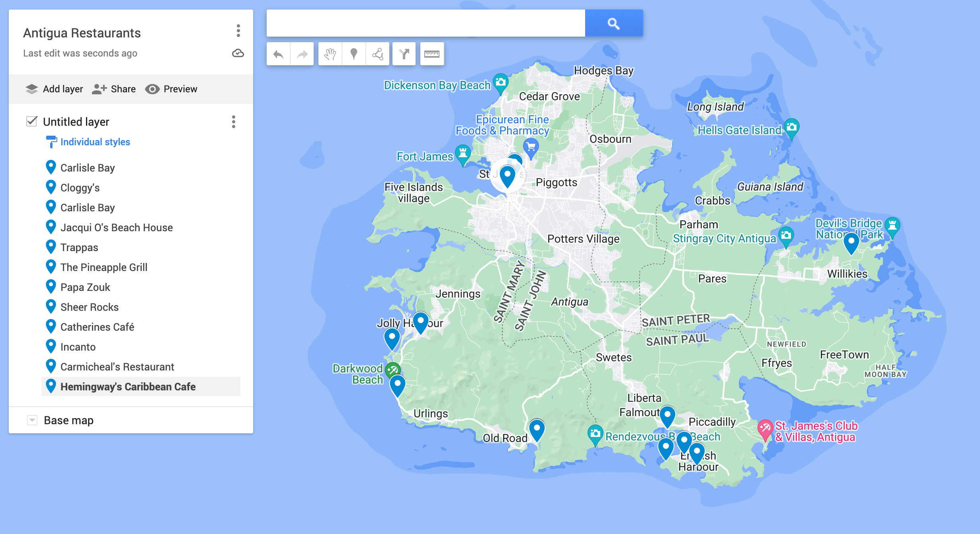This screenshot has height=534, width=980.
Task: Select the Draw a line tool
Action: click(x=377, y=54)
